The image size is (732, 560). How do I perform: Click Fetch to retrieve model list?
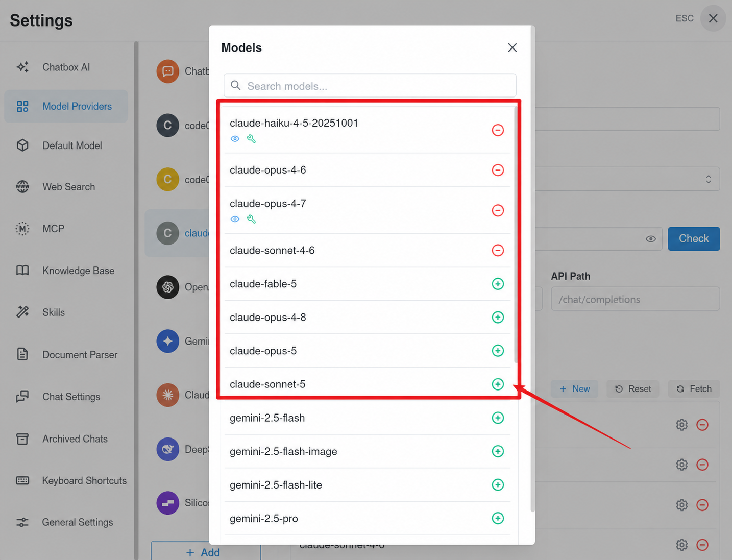694,389
